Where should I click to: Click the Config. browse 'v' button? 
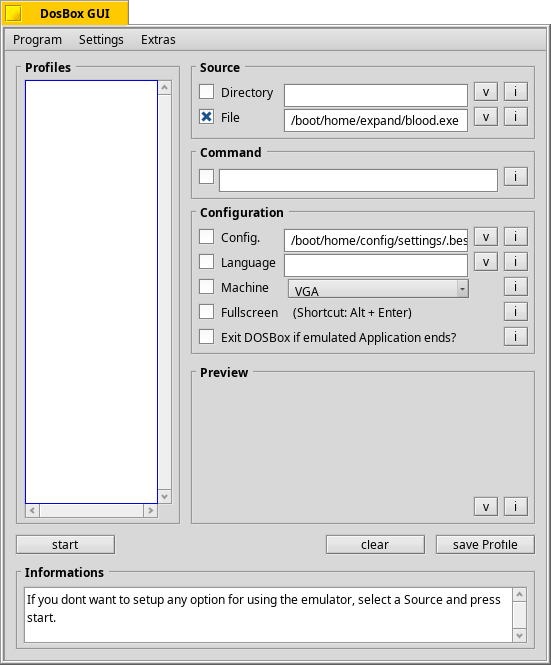(486, 237)
